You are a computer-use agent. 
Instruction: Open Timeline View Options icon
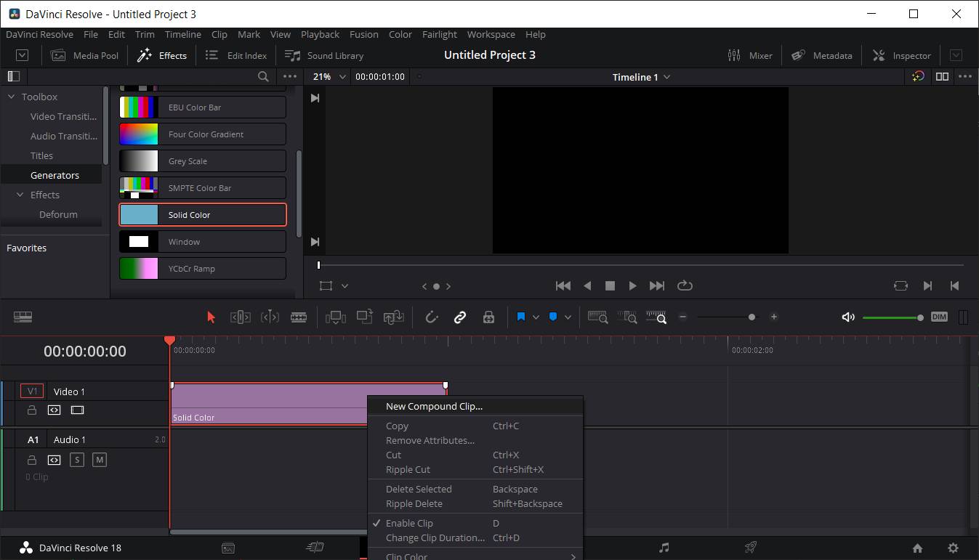23,317
